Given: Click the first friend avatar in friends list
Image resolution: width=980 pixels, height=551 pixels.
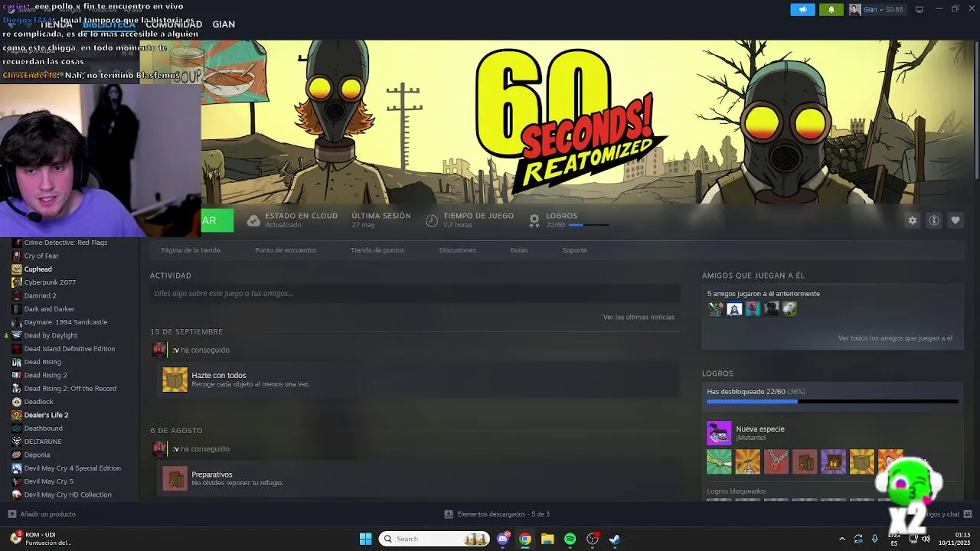Looking at the screenshot, I should 715,308.
